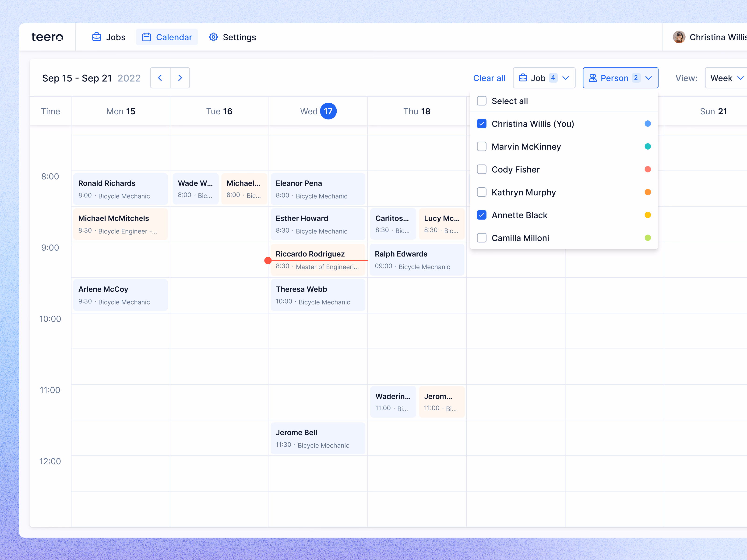The image size is (747, 560).
Task: Go to previous week with left arrow
Action: [160, 78]
